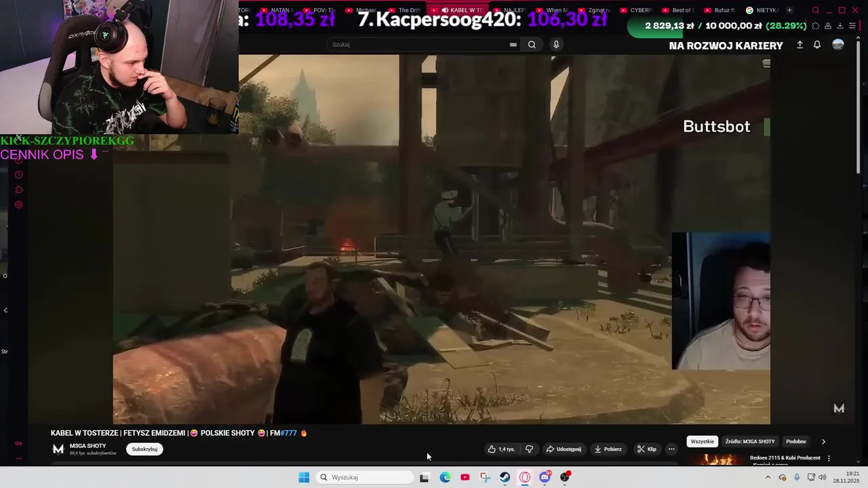This screenshot has width=868, height=488.
Task: Open Discord from the taskbar
Action: pyautogui.click(x=545, y=477)
